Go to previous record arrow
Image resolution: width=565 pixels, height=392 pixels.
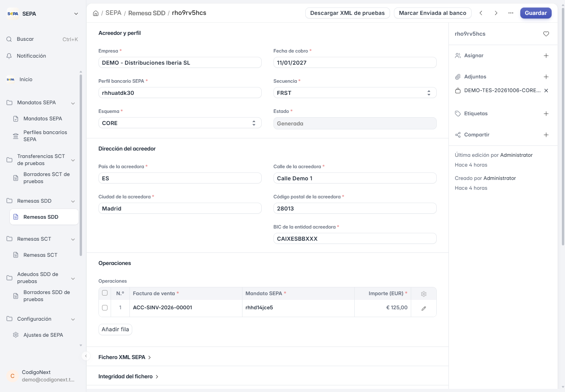tap(481, 13)
